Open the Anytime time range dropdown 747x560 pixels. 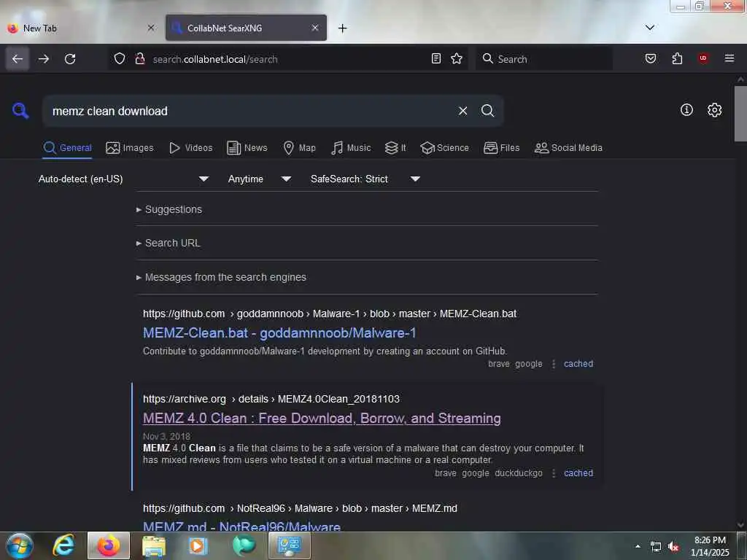point(260,179)
